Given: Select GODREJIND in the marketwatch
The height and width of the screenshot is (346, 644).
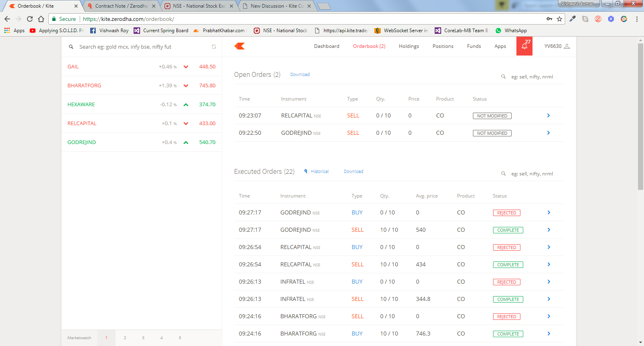Looking at the screenshot, I should click(142, 142).
